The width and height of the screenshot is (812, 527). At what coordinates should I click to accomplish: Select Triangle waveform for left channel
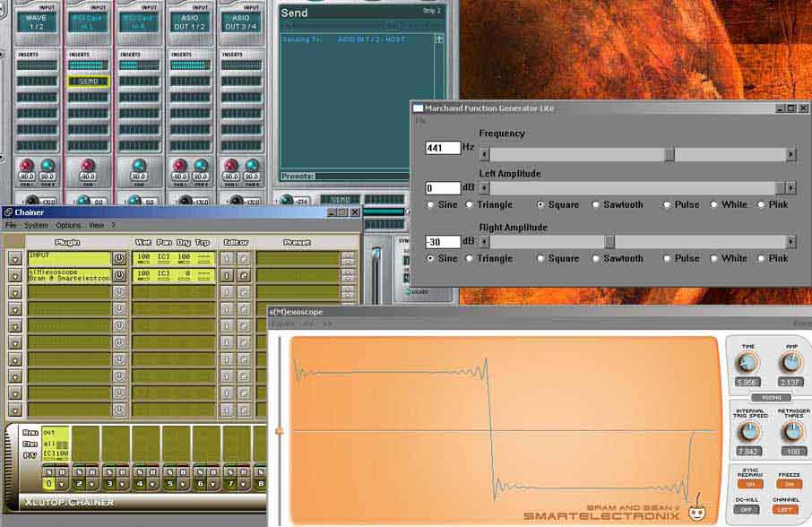(469, 204)
